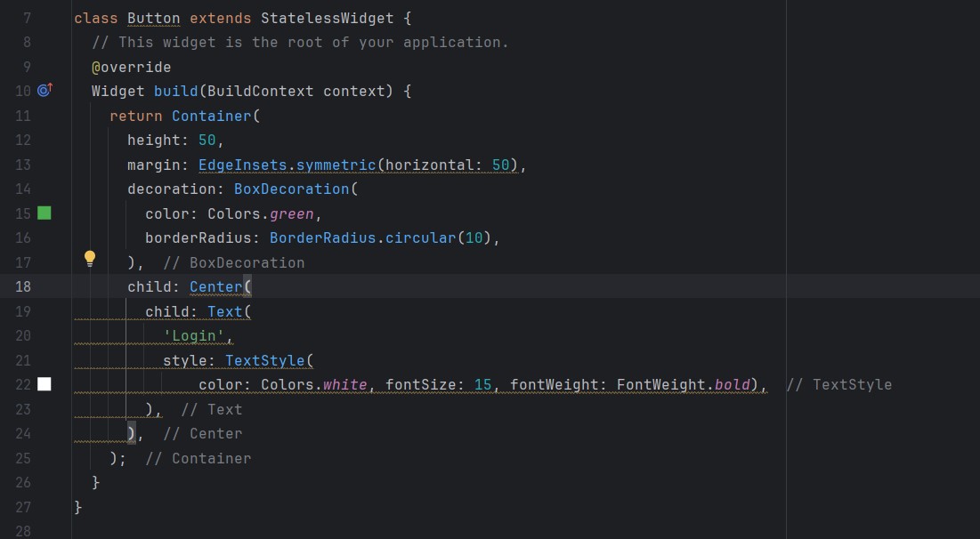Click line number 7 in the gutter

27,19
